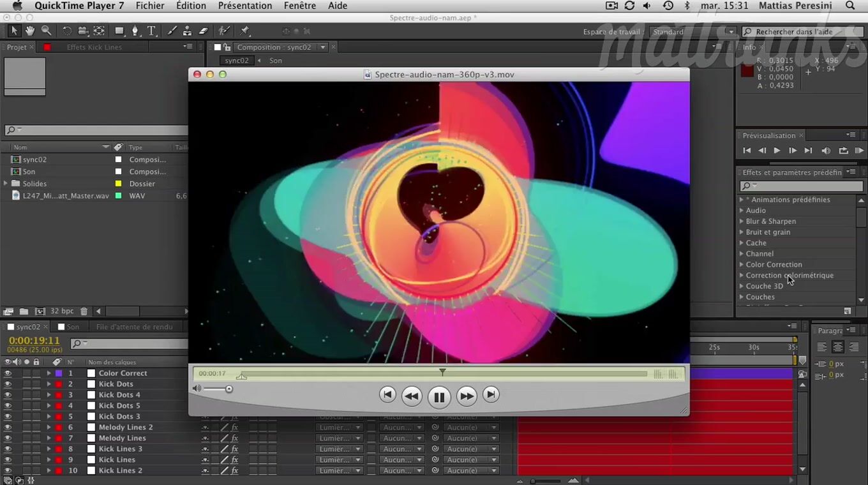Expand the Blur & Sharpen effects category

point(742,221)
